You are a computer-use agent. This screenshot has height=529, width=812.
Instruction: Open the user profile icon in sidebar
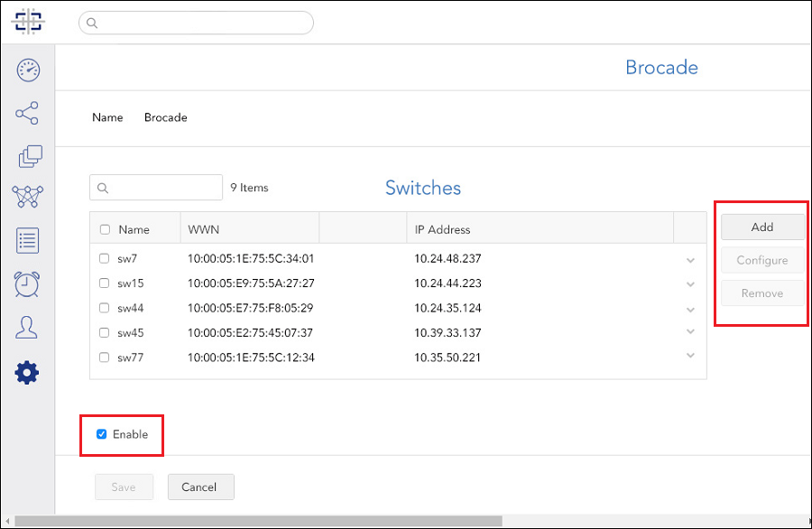point(26,328)
